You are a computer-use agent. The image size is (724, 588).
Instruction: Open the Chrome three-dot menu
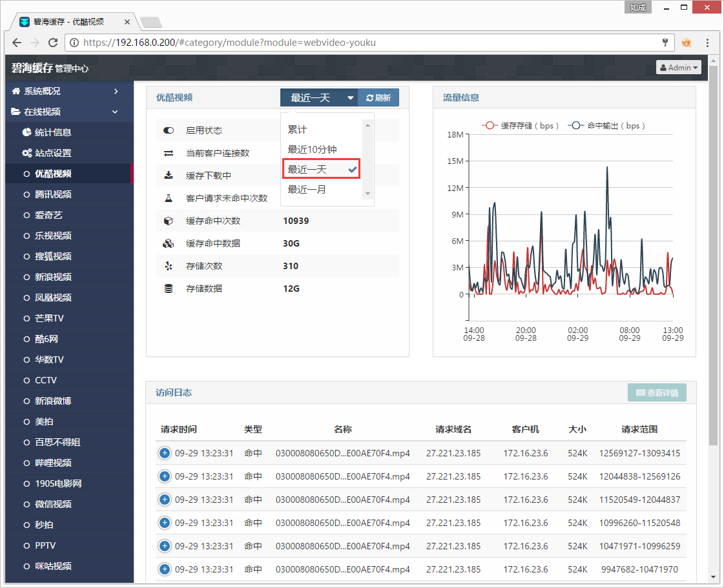pyautogui.click(x=708, y=43)
